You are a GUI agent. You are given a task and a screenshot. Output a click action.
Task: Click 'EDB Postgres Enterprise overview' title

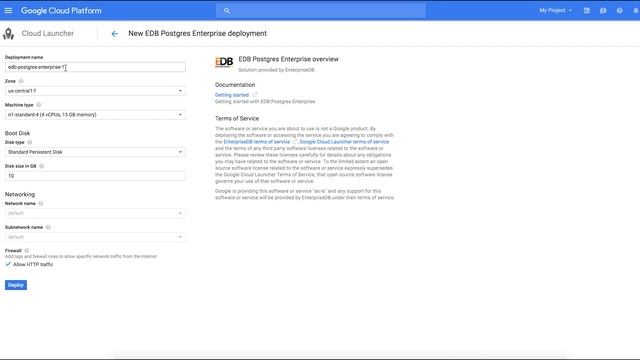click(289, 59)
